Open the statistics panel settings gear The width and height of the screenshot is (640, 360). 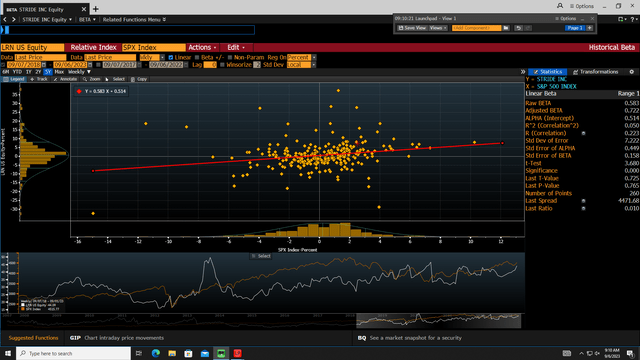(631, 72)
